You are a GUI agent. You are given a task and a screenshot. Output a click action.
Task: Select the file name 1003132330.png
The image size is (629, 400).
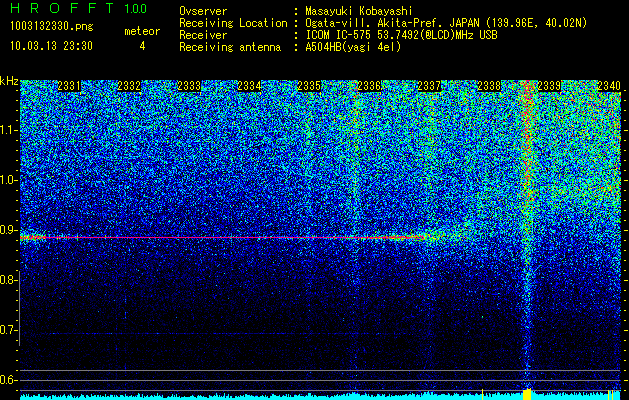click(52, 27)
